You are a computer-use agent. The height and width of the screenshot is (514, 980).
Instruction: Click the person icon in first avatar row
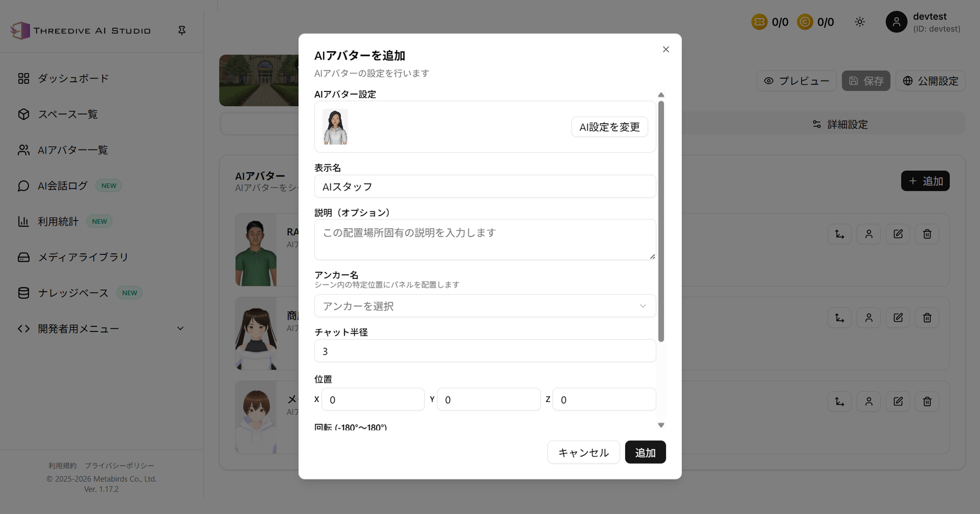tap(869, 234)
